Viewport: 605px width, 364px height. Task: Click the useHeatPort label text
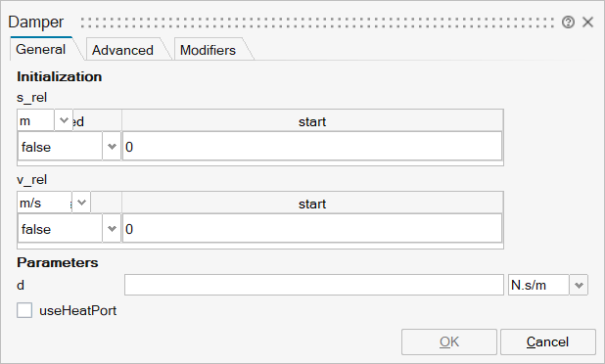coord(78,311)
